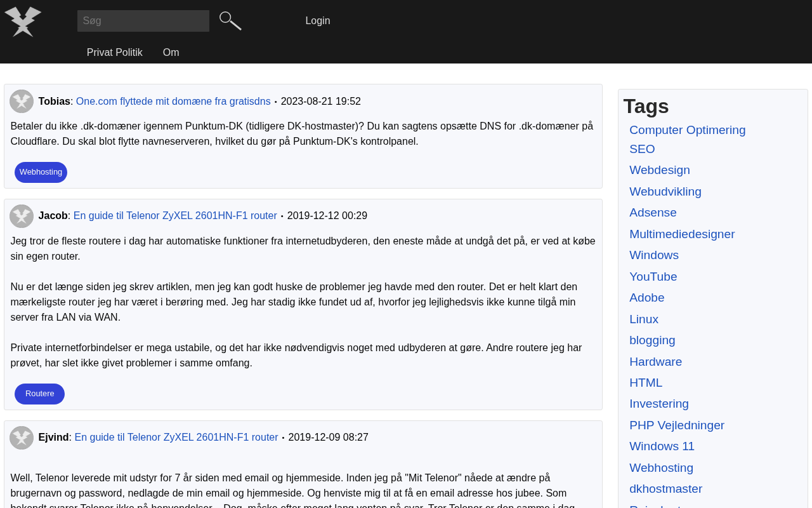812x508 pixels.
Task: Select the YouTube tag in sidebar
Action: click(653, 277)
